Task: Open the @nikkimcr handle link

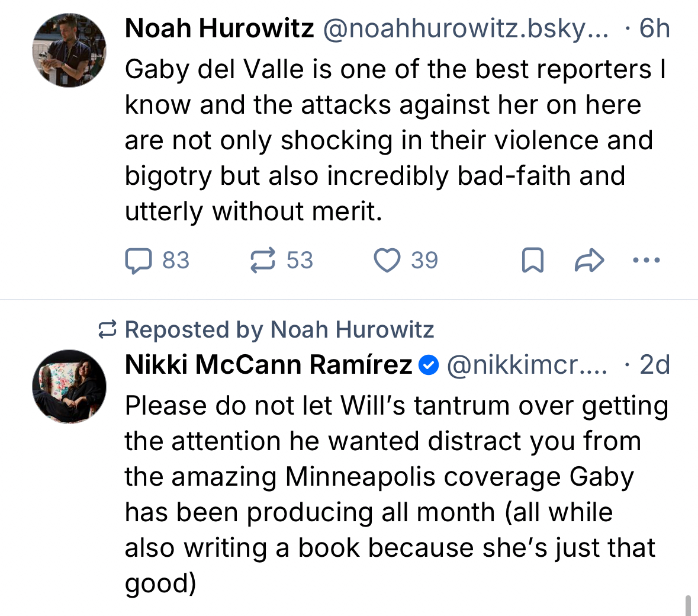Action: 526,365
